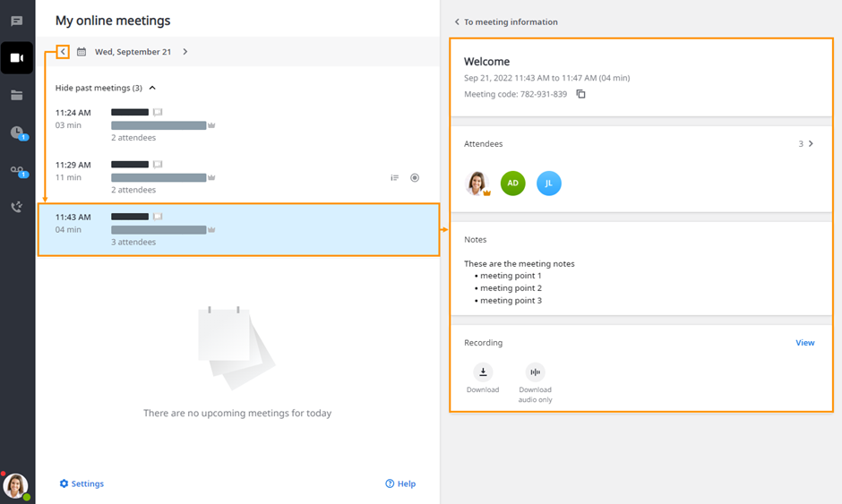
Task: Go to next day arrow
Action: pyautogui.click(x=185, y=52)
